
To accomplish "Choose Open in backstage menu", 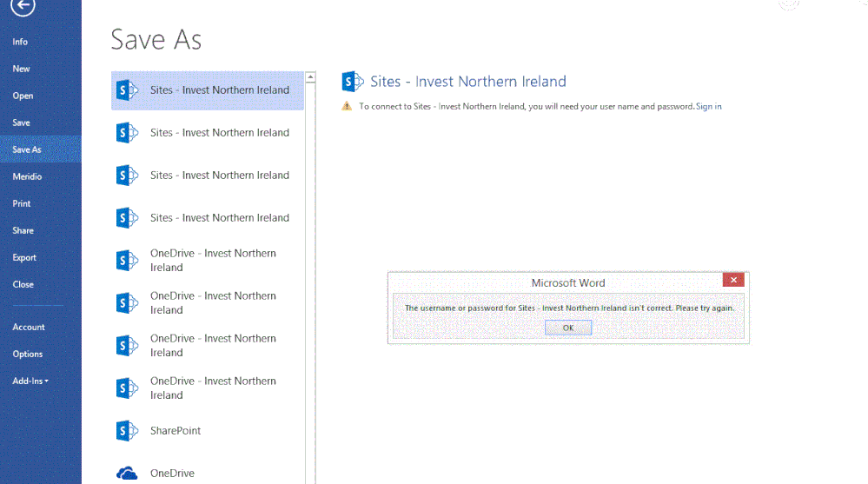I will 23,96.
